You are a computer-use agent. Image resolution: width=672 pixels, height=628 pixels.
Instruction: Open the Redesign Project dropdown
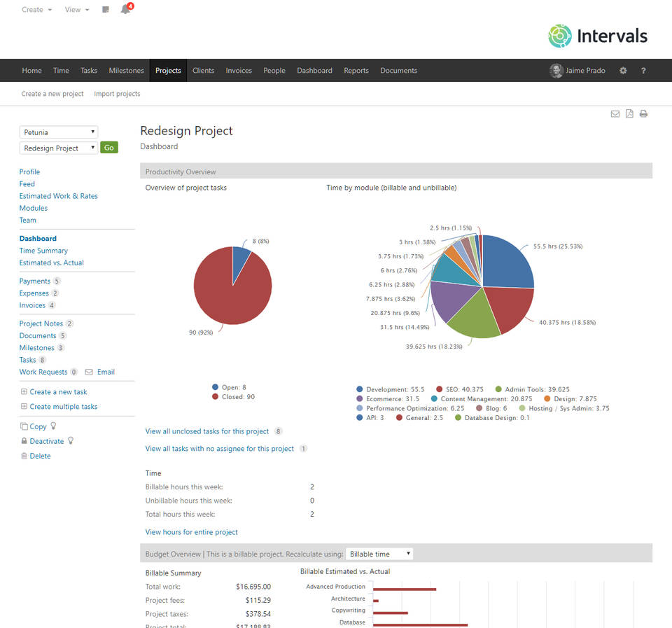click(x=59, y=148)
